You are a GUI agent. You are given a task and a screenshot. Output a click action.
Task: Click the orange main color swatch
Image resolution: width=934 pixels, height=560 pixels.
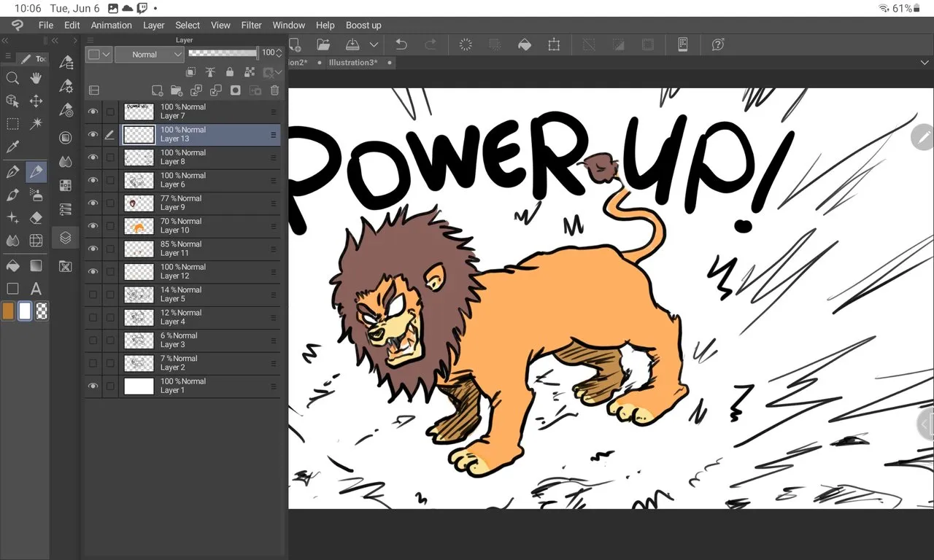(x=8, y=311)
